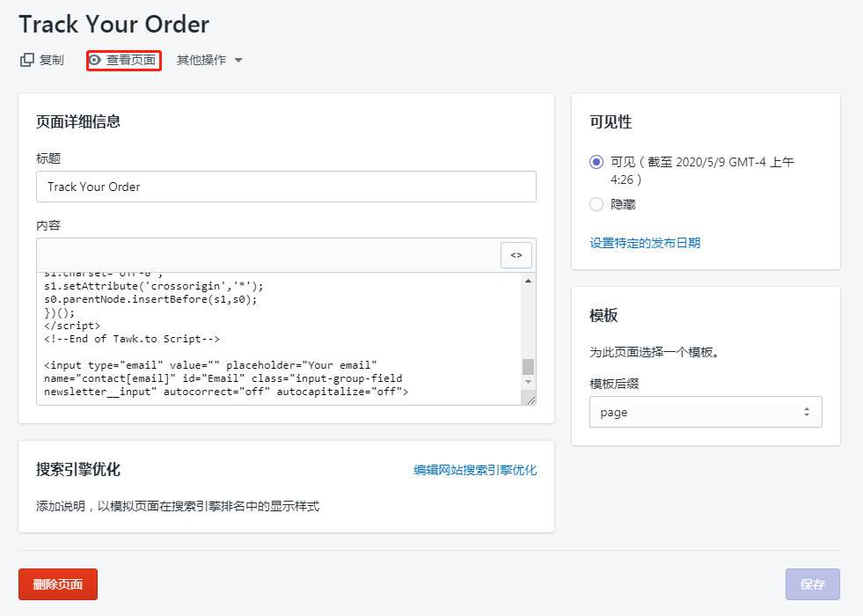Viewport: 863px width, 616px height.
Task: Open the 模板后缀 page template dropdown
Action: (x=706, y=412)
